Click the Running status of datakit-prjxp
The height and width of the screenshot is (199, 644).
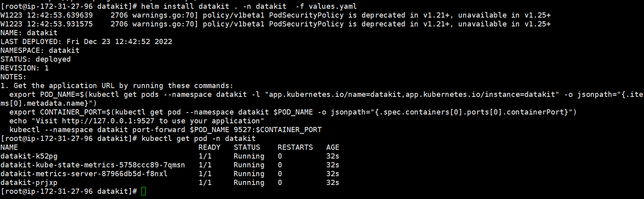(249, 183)
